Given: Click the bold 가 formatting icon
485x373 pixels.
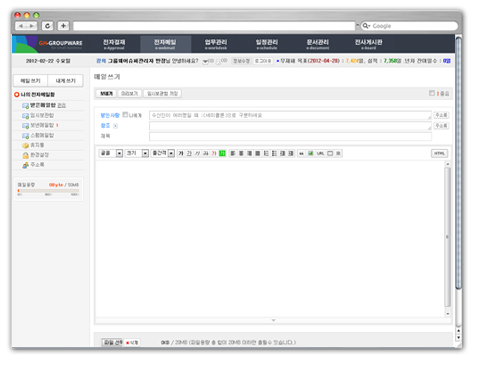Looking at the screenshot, I should pos(181,153).
